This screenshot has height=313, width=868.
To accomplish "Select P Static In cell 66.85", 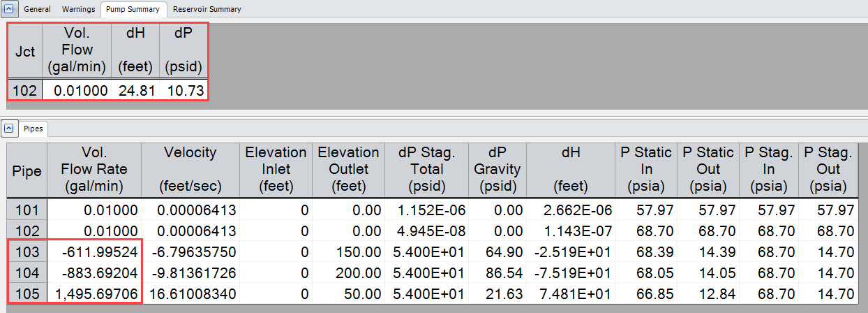I will (x=648, y=293).
